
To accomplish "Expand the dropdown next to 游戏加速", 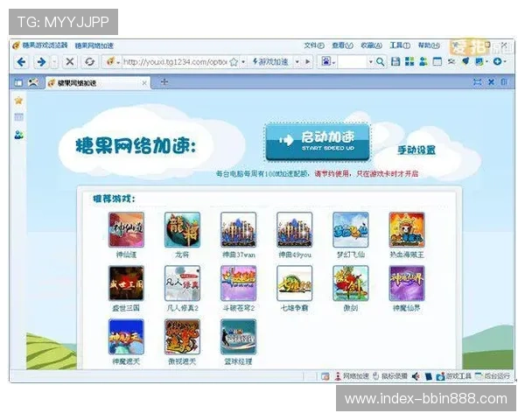I will [297, 62].
